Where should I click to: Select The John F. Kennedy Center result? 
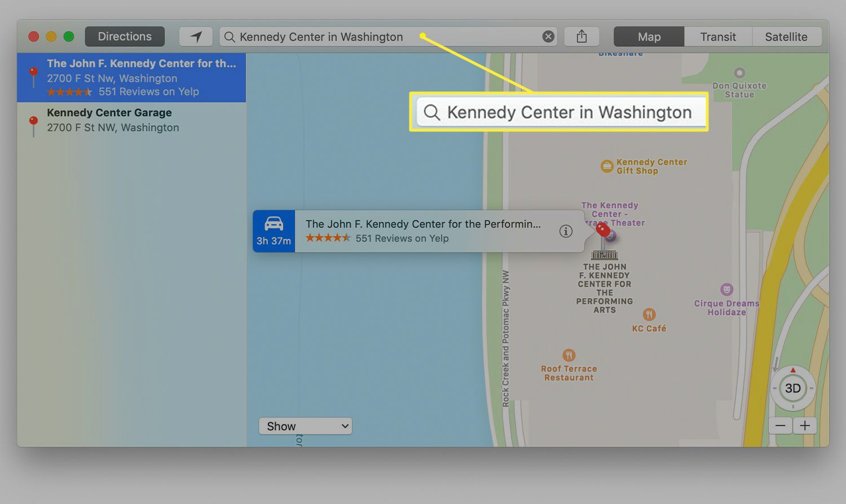pyautogui.click(x=131, y=77)
